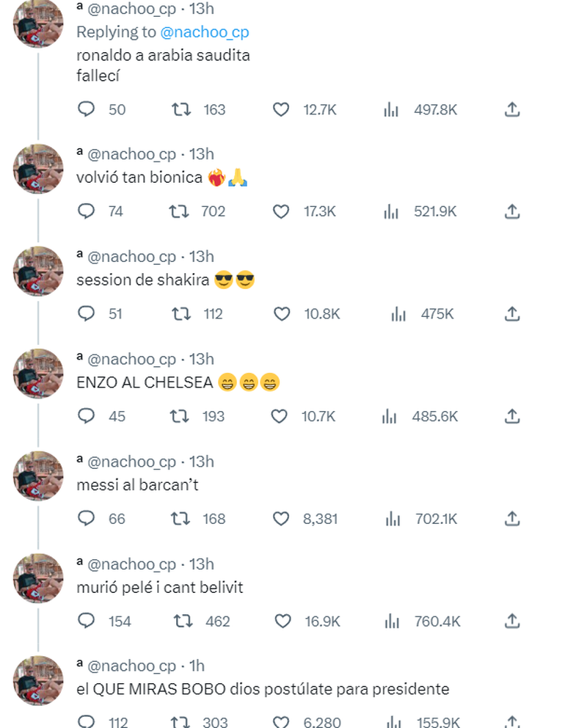Retweet the 'ENZO AL CHELSEA' tweet
Image resolution: width=565 pixels, height=728 pixels.
point(179,417)
